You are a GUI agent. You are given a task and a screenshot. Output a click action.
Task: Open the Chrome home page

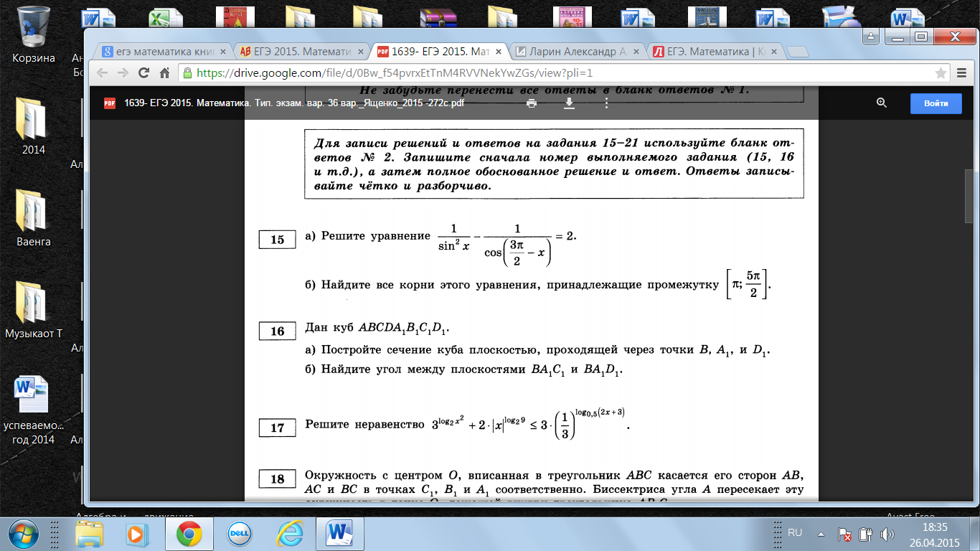point(164,72)
